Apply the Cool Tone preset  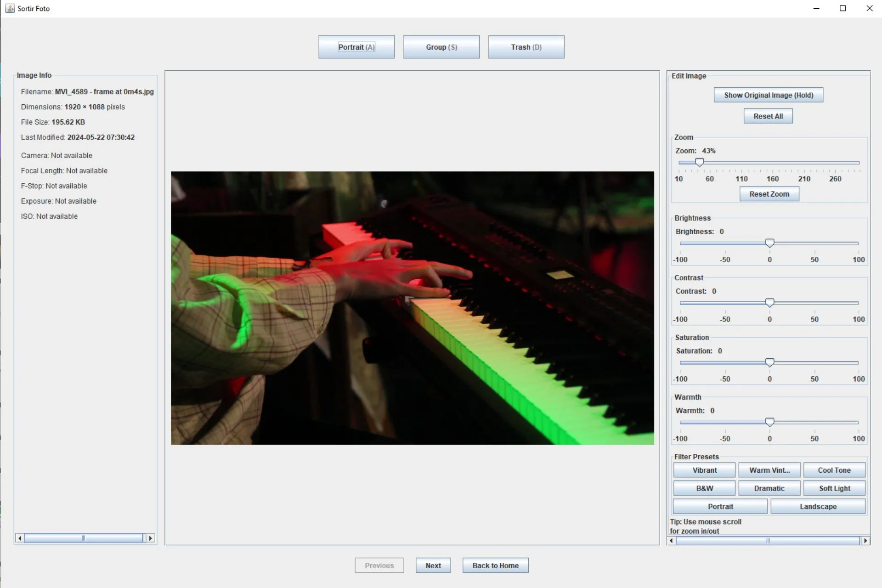point(834,470)
